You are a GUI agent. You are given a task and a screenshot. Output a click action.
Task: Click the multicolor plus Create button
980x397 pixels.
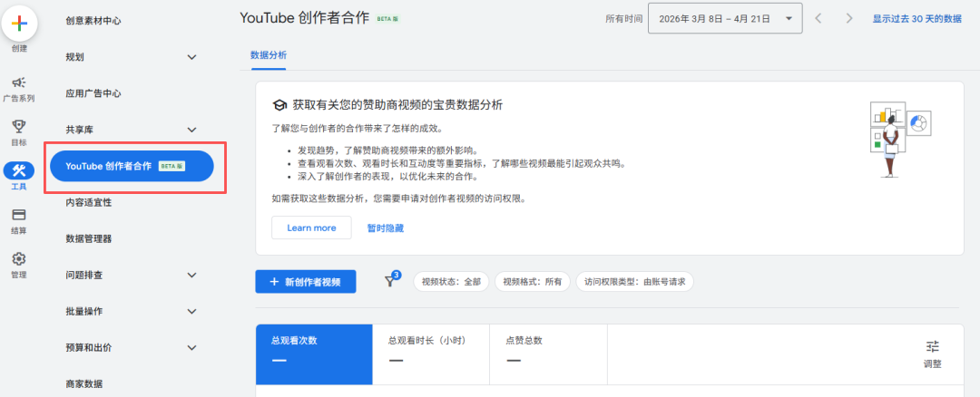[19, 24]
